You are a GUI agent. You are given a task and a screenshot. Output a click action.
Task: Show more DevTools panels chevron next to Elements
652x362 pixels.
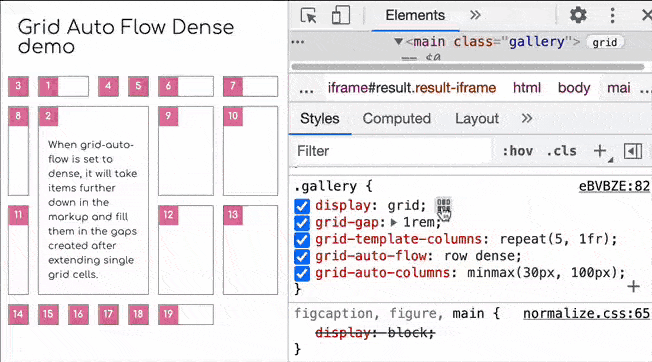[475, 15]
